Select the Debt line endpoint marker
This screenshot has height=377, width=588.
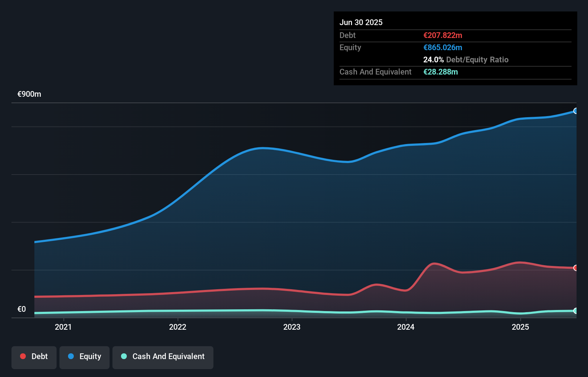click(576, 267)
